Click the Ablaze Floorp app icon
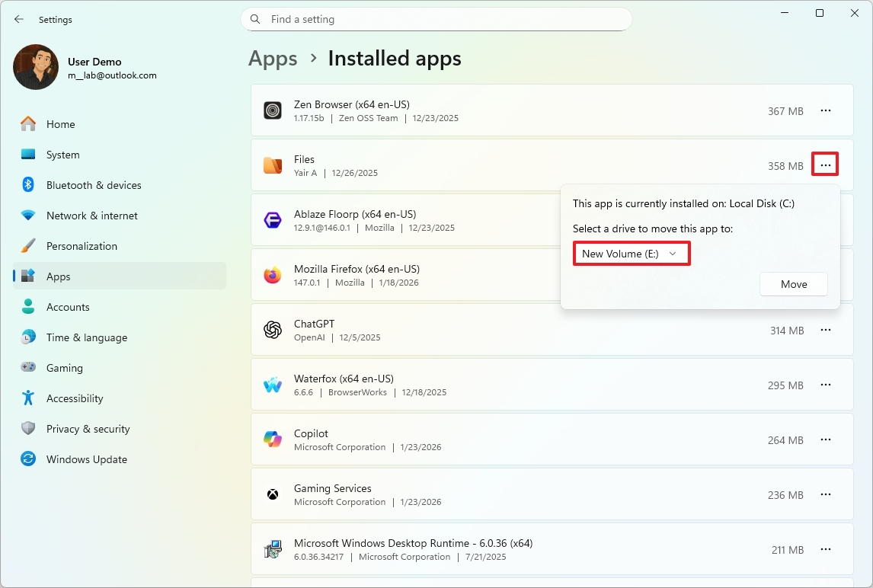The height and width of the screenshot is (588, 873). (273, 220)
